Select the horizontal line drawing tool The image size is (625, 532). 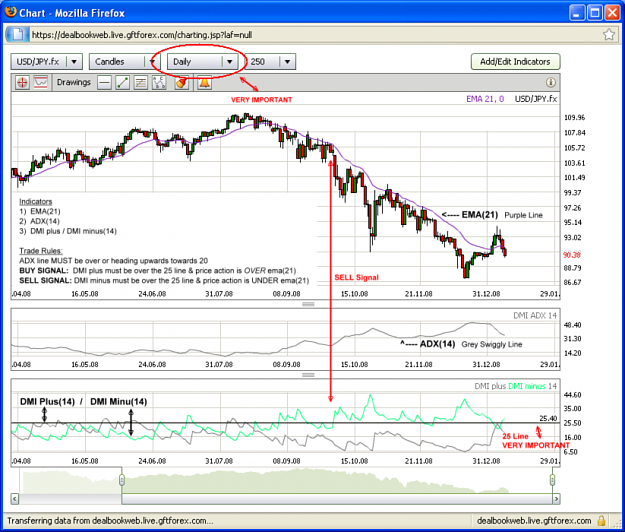pyautogui.click(x=104, y=83)
